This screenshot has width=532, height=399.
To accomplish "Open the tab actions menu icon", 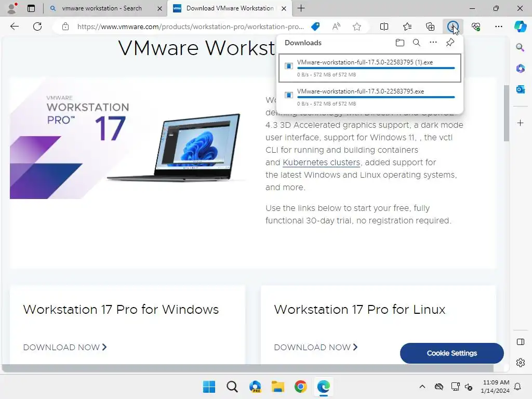I will (x=31, y=8).
